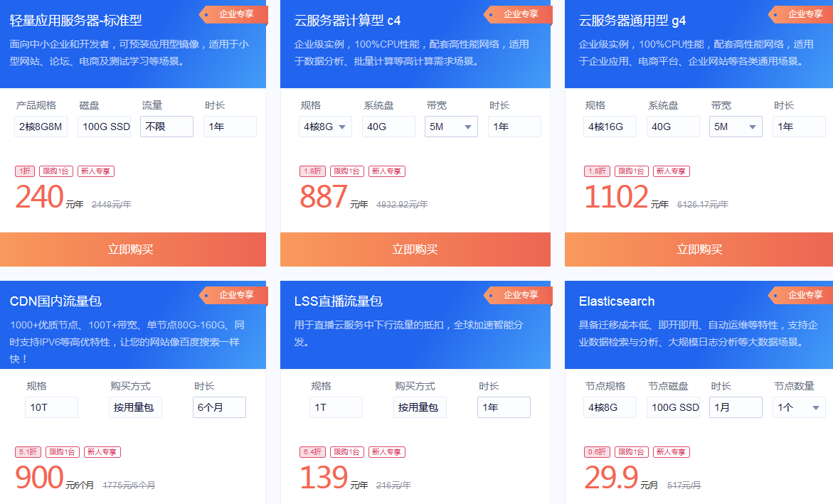
Task: Click the 新人专享 tag on c4 card
Action: 386,171
